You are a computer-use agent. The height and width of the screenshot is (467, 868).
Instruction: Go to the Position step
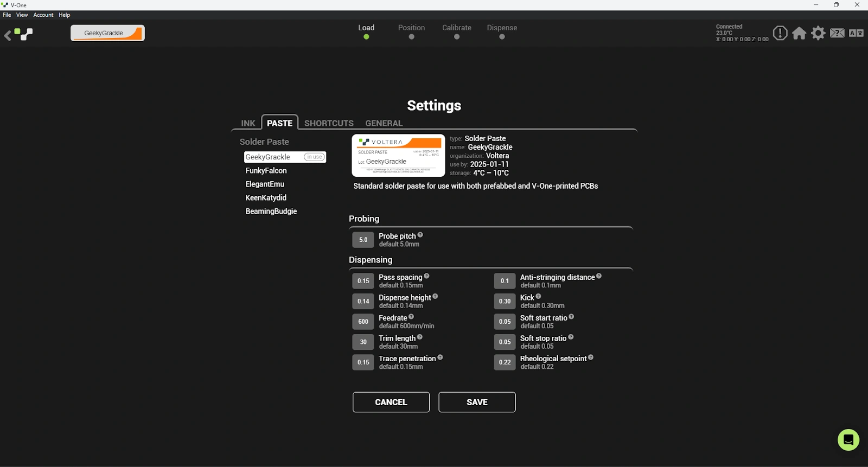[411, 31]
